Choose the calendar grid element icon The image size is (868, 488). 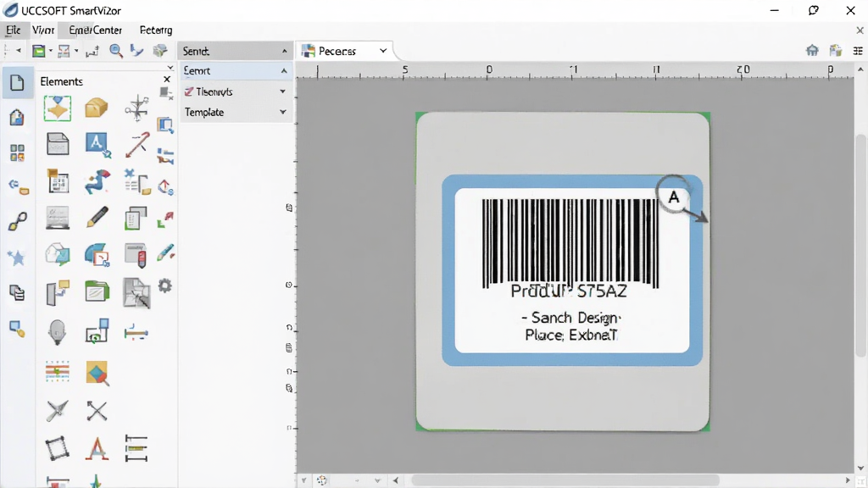pos(58,181)
